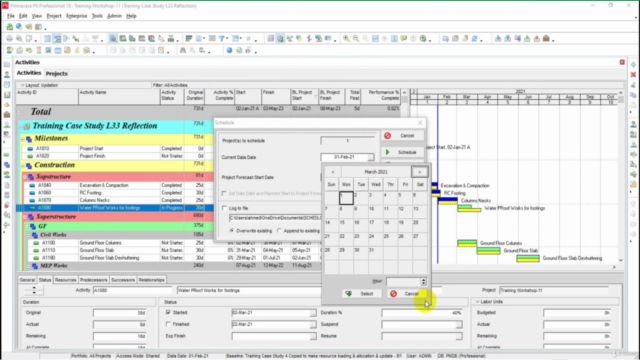The image size is (640, 360).
Task: Open the Started date picker button
Action: pyautogui.click(x=313, y=313)
